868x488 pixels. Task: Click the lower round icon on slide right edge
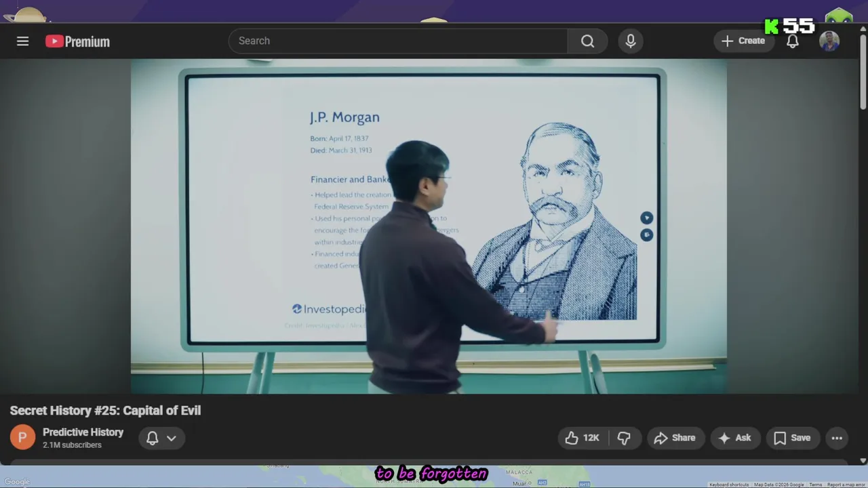646,235
